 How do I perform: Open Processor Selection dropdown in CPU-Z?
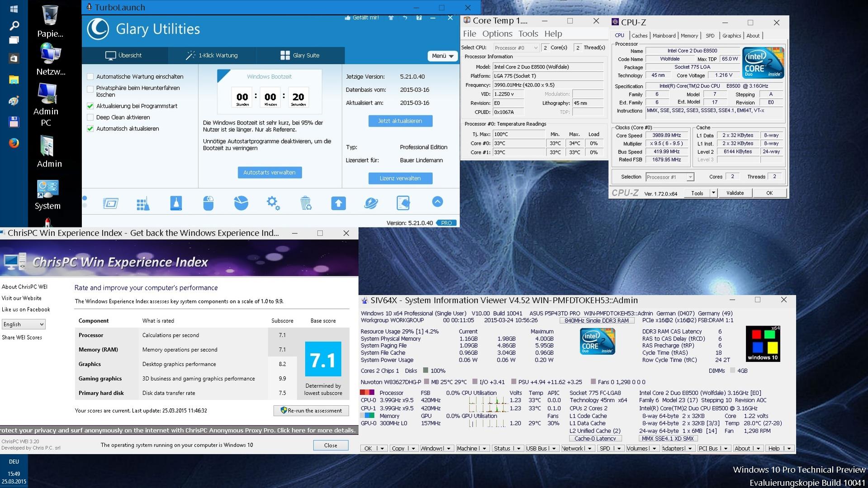[x=670, y=177]
